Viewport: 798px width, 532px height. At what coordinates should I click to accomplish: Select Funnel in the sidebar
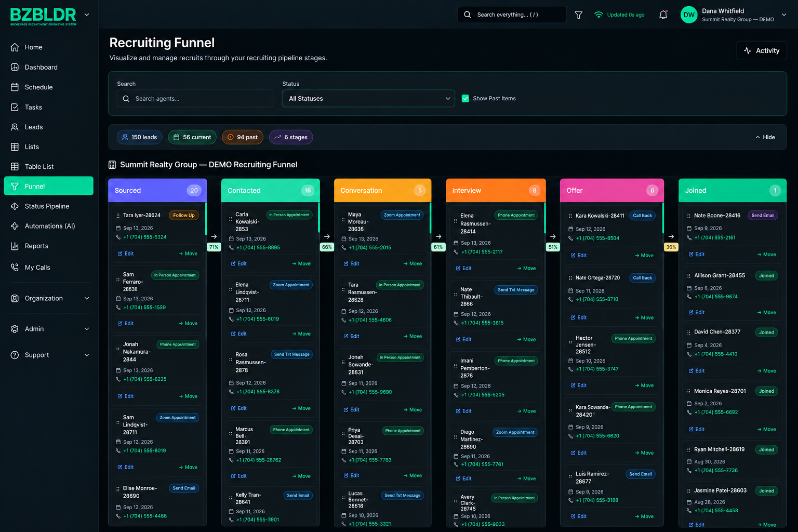(49, 186)
